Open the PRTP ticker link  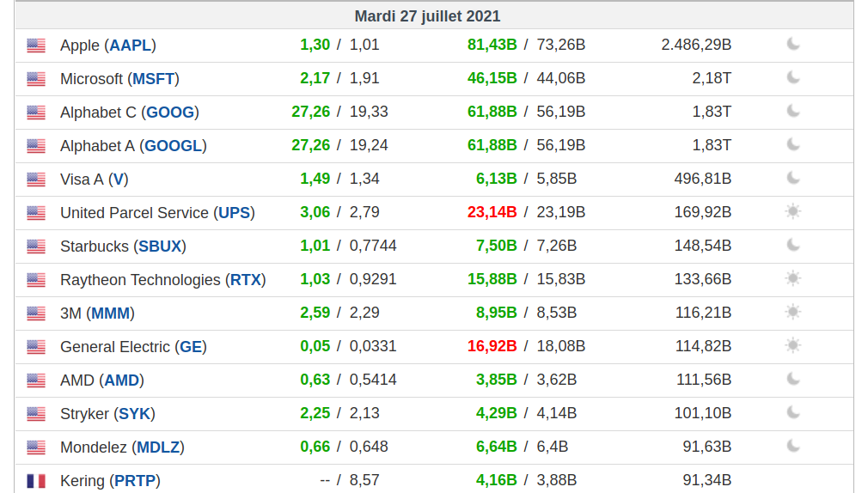[135, 481]
